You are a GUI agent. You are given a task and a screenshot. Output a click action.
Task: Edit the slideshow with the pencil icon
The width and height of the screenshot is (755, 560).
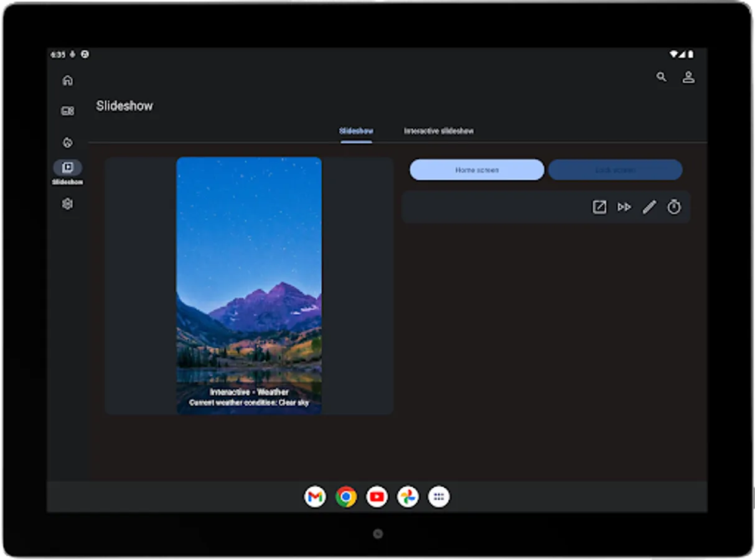[x=649, y=207]
